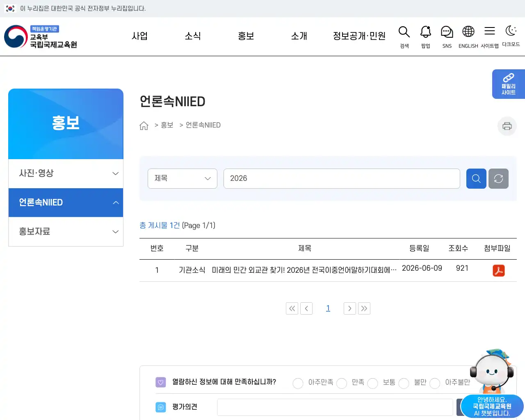Screen dimensions: 525x420
Task: Click the 언론속NIIED breadcrumb link
Action: coord(203,125)
